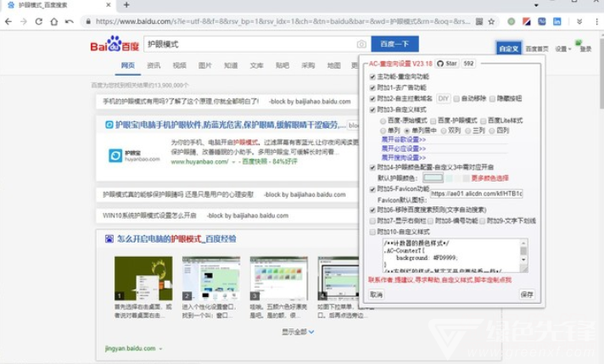This screenshot has width=604, height=364.
Task: Switch to the 资讯 tab
Action: [x=154, y=65]
